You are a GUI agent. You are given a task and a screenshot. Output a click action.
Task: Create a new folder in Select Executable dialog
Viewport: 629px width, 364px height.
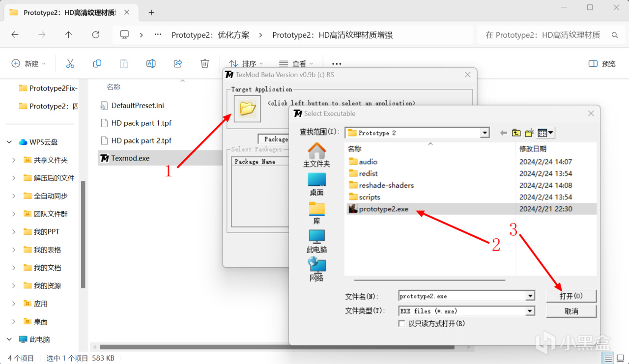(529, 133)
